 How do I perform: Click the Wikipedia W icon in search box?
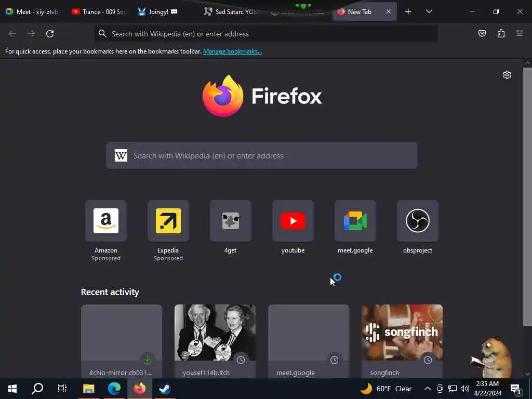coord(121,155)
